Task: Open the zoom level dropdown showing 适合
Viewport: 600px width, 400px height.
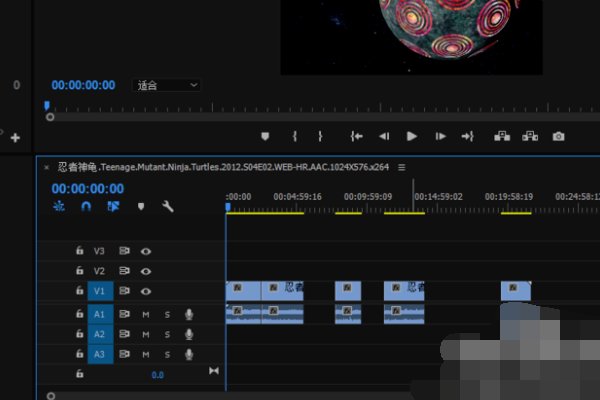Action: (x=165, y=86)
